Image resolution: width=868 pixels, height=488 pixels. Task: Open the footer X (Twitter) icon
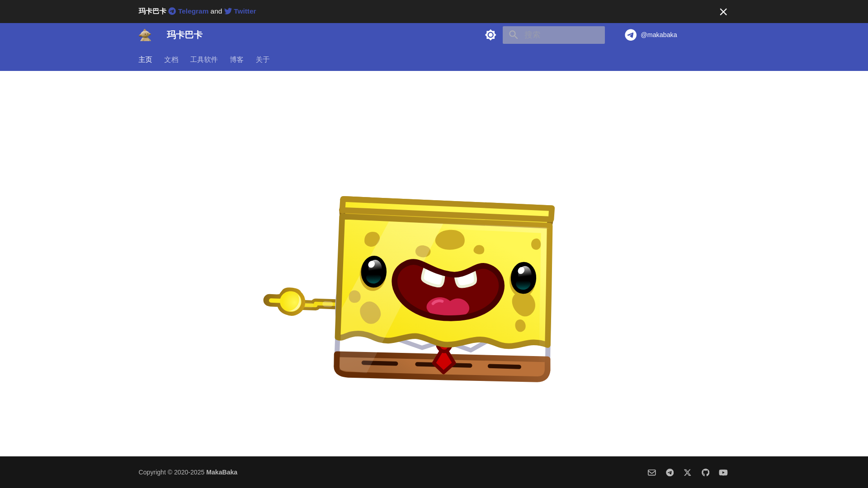tap(688, 473)
